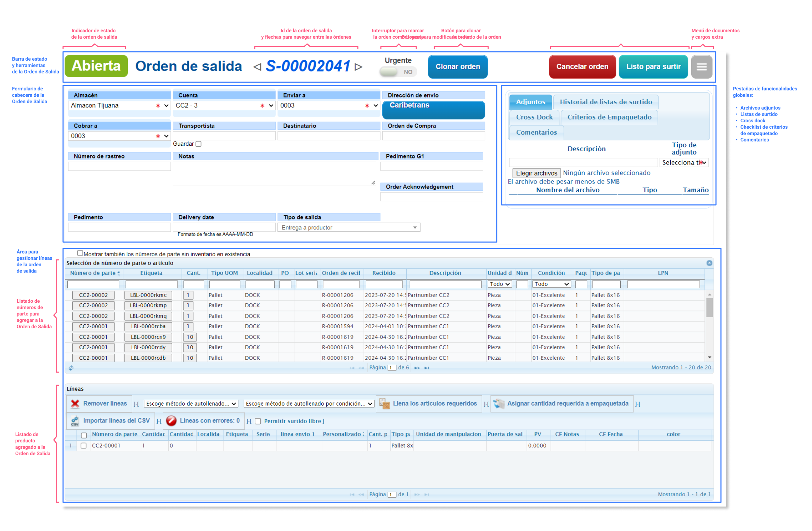Viewport: 812px width, 531px height.
Task: Enable Mostrar números de parte sin inventario
Action: click(x=80, y=253)
